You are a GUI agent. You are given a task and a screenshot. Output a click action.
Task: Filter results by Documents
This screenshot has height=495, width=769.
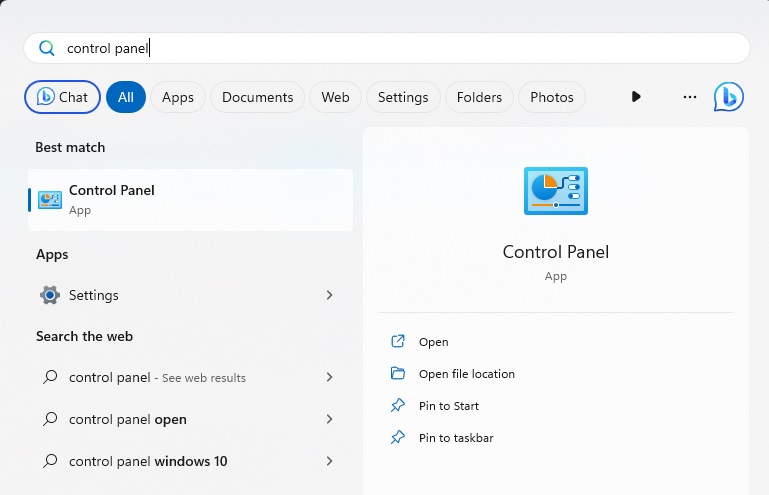(257, 97)
